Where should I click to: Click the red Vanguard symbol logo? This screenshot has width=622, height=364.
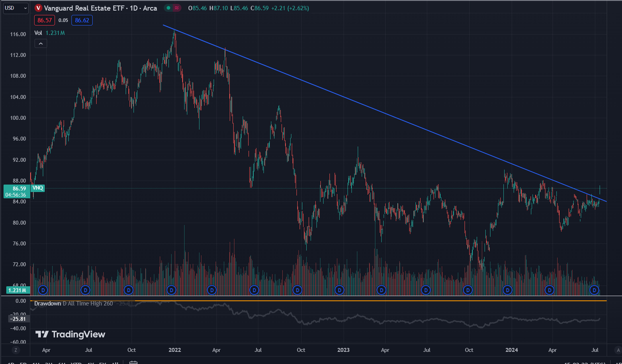pyautogui.click(x=38, y=8)
